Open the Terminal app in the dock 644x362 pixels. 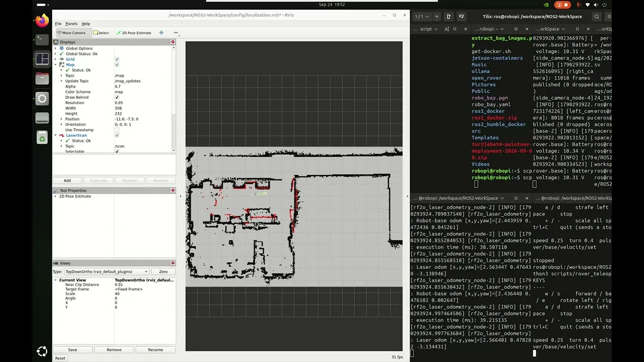(x=42, y=39)
